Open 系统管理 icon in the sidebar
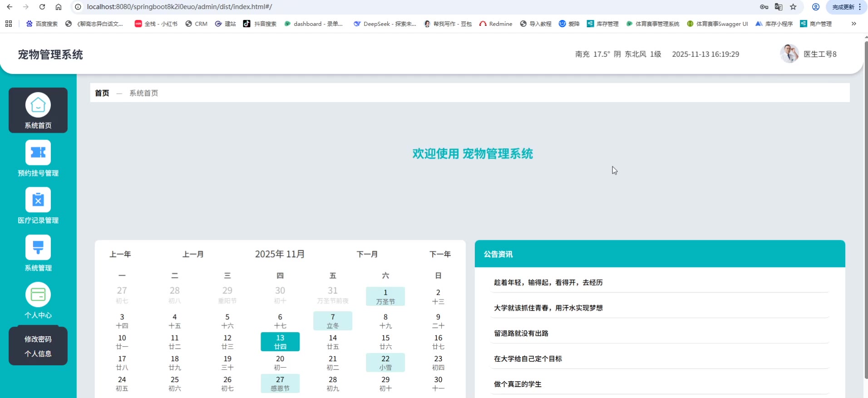 click(38, 248)
